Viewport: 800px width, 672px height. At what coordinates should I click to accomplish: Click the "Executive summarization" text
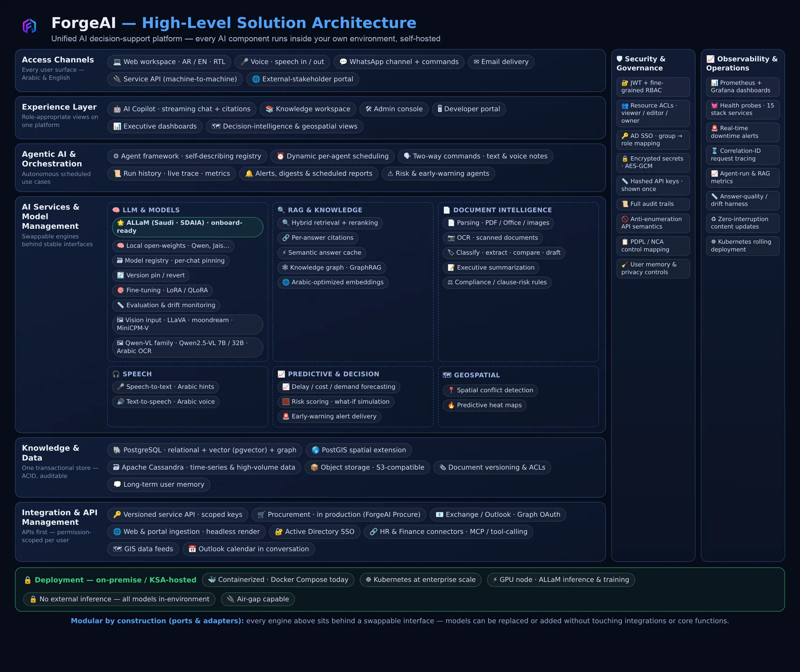(x=496, y=267)
